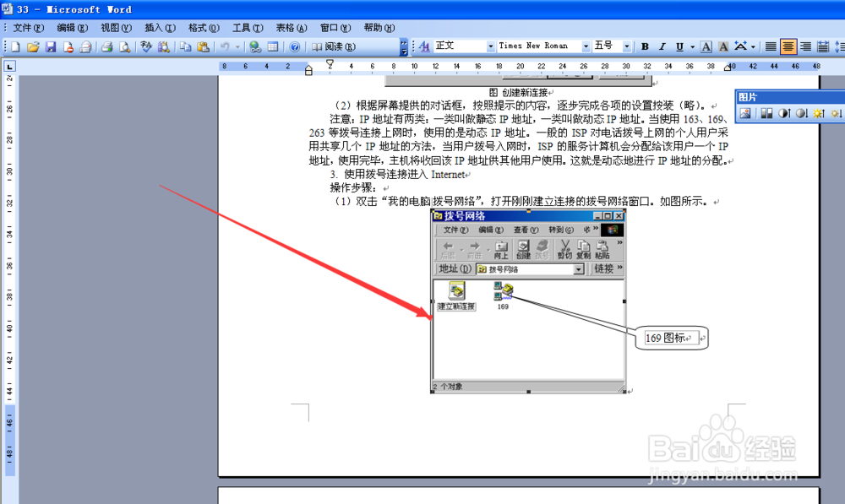Viewport: 845px width, 504px height.
Task: Switch to 阅读 reading layout
Action: (x=334, y=46)
